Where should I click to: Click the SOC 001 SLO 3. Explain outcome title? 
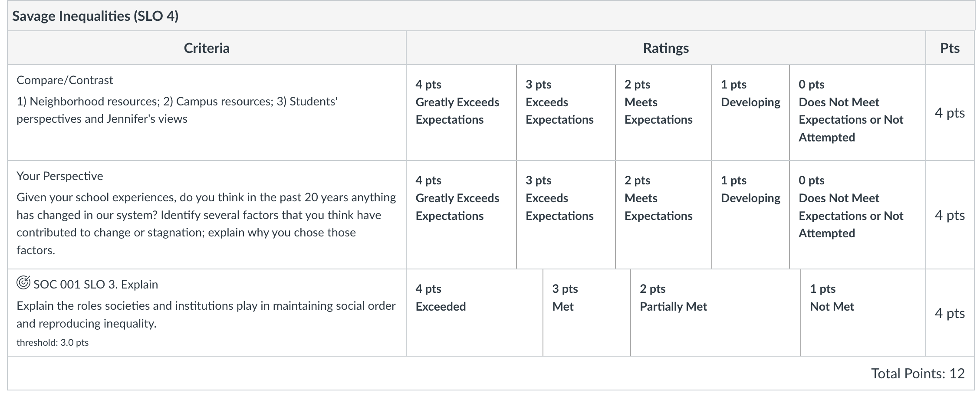(95, 285)
